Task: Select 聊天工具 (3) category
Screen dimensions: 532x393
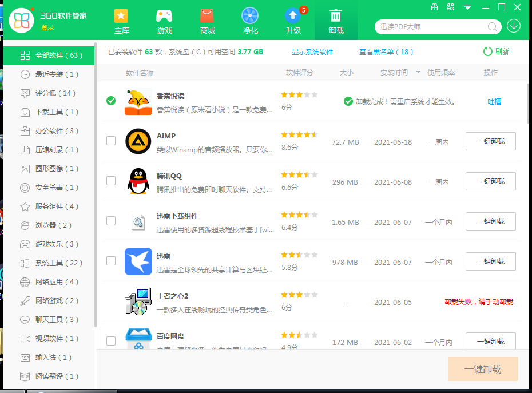Action: [49, 320]
